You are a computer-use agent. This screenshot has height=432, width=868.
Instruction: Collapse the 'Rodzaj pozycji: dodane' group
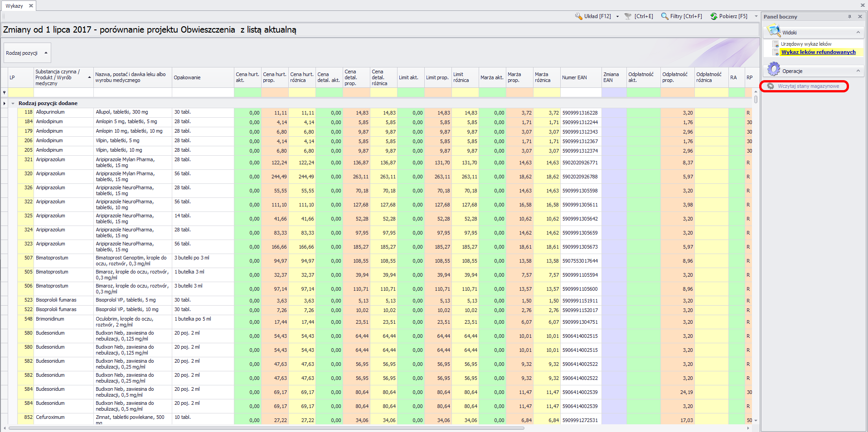click(13, 103)
